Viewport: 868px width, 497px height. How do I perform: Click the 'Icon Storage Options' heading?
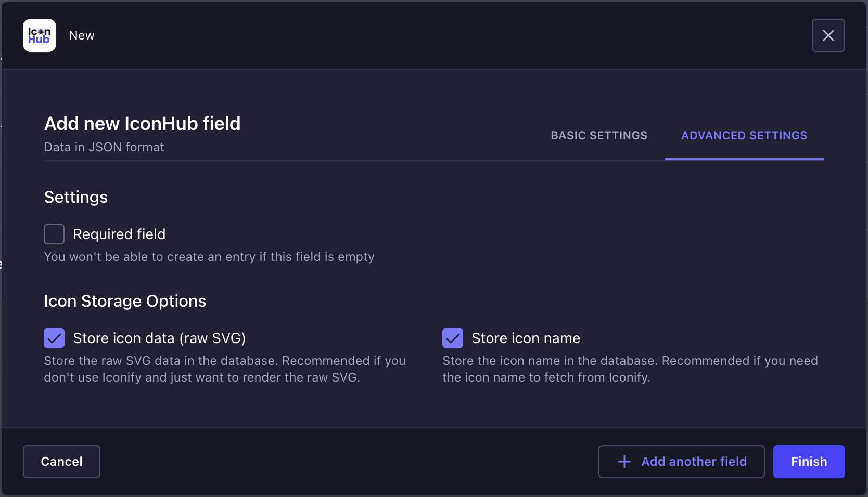[x=125, y=301]
